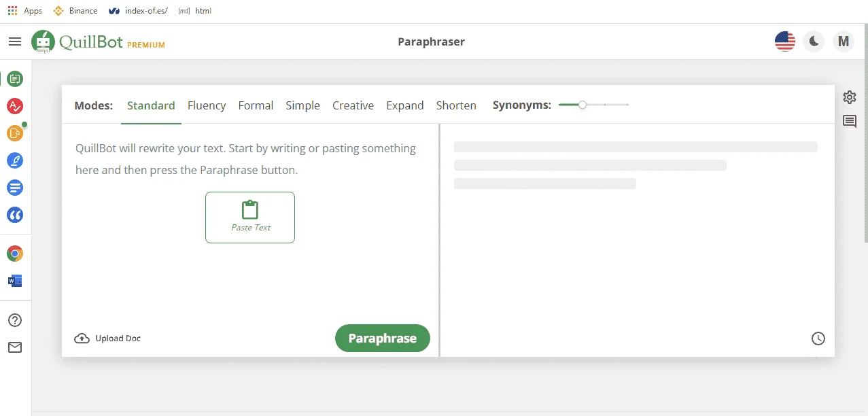Click the Synonyms slider handle
The width and height of the screenshot is (868, 416).
583,105
